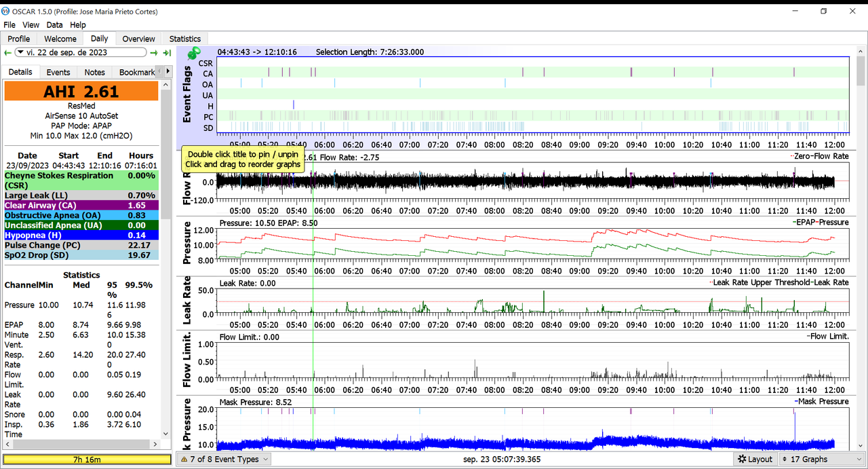This screenshot has width=868, height=469.
Task: Click the Pulse Change (PC) row
Action: coord(81,245)
